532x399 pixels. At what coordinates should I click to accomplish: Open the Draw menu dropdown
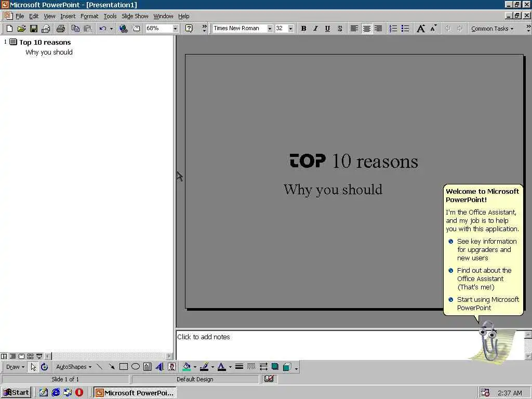tap(15, 367)
